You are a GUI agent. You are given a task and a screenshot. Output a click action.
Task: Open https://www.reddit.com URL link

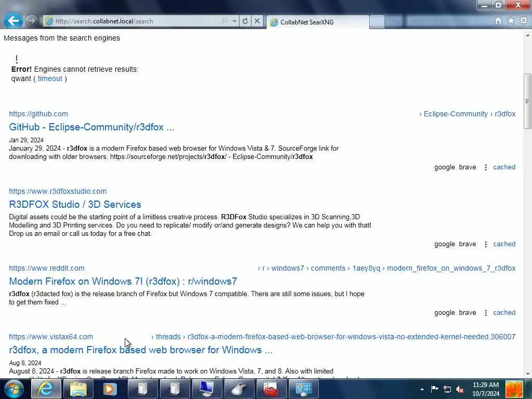(47, 269)
